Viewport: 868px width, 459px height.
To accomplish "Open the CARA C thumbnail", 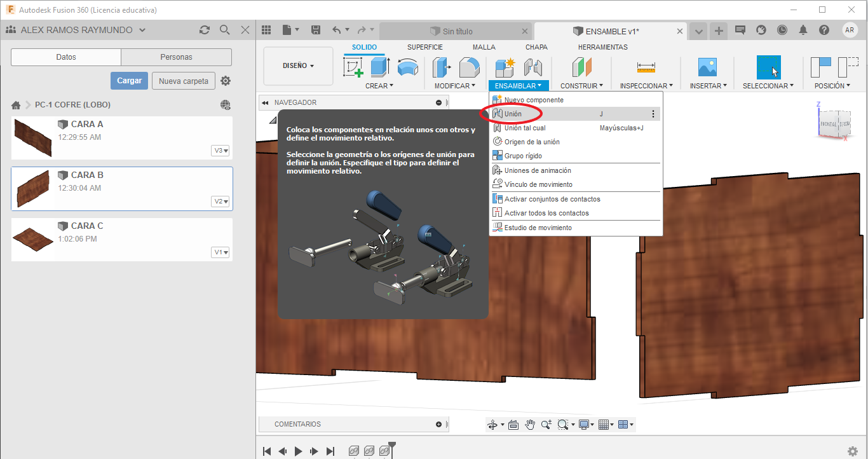I will [x=33, y=239].
